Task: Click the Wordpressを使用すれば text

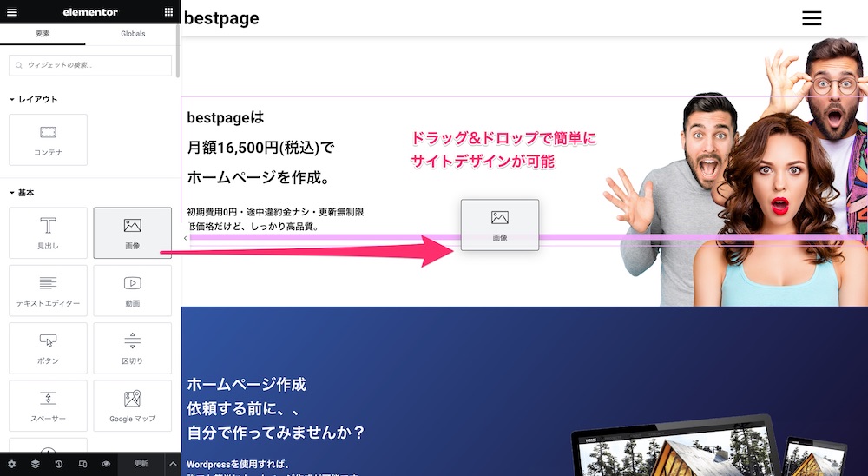Action: 238,465
